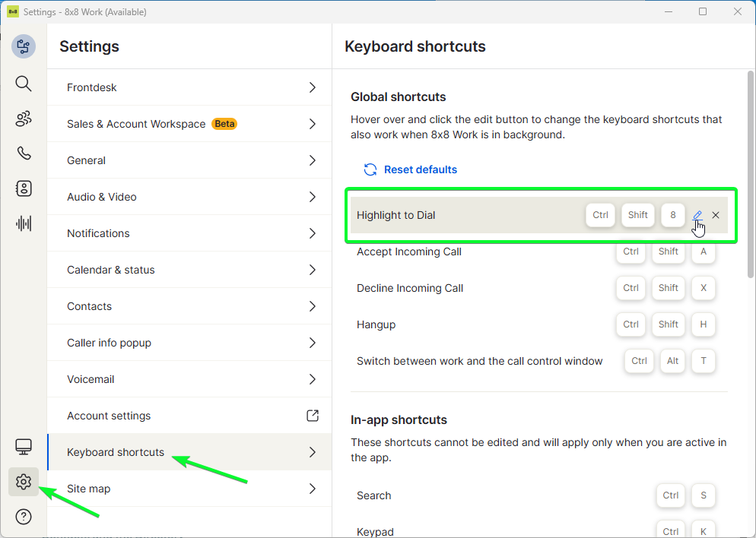The height and width of the screenshot is (538, 756).
Task: Open Account settings external link
Action: (x=189, y=416)
